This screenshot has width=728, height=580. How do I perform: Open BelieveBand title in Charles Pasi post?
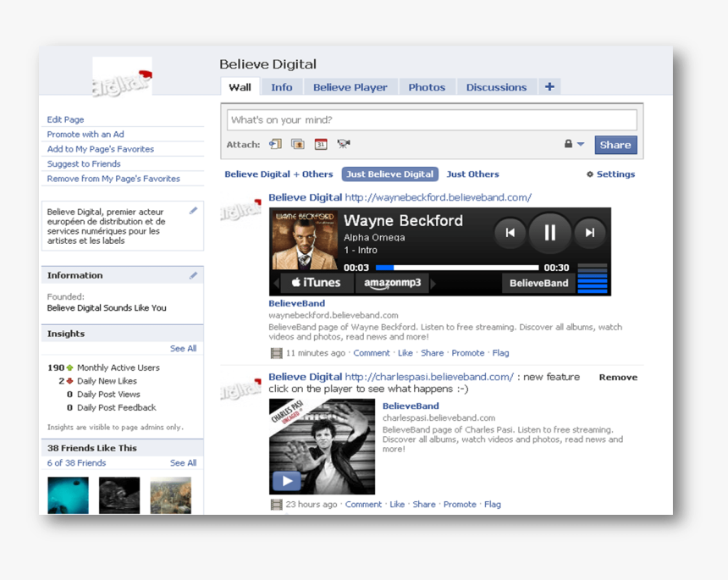(411, 406)
